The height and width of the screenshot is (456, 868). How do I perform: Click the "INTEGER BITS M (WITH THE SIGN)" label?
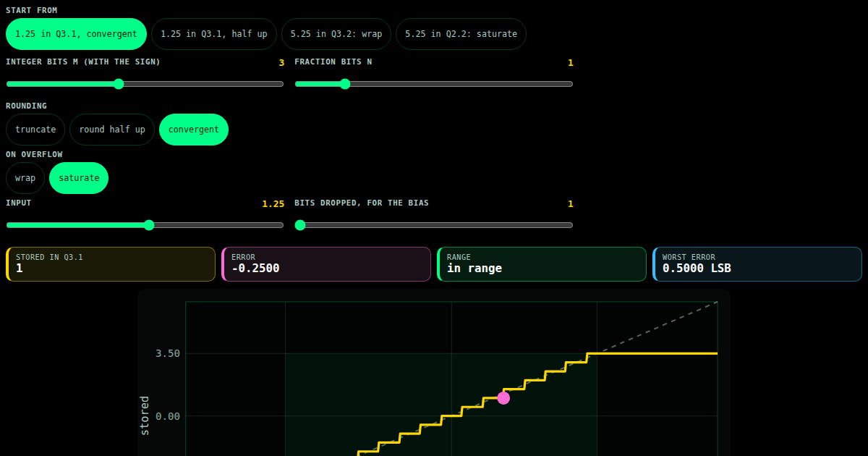point(83,62)
